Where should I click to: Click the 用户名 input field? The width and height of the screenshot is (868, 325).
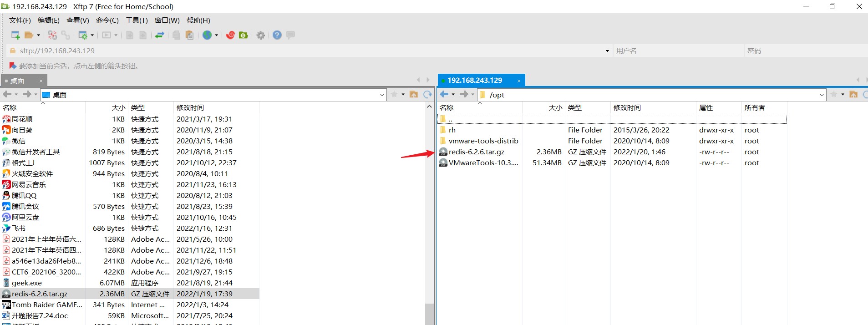679,51
